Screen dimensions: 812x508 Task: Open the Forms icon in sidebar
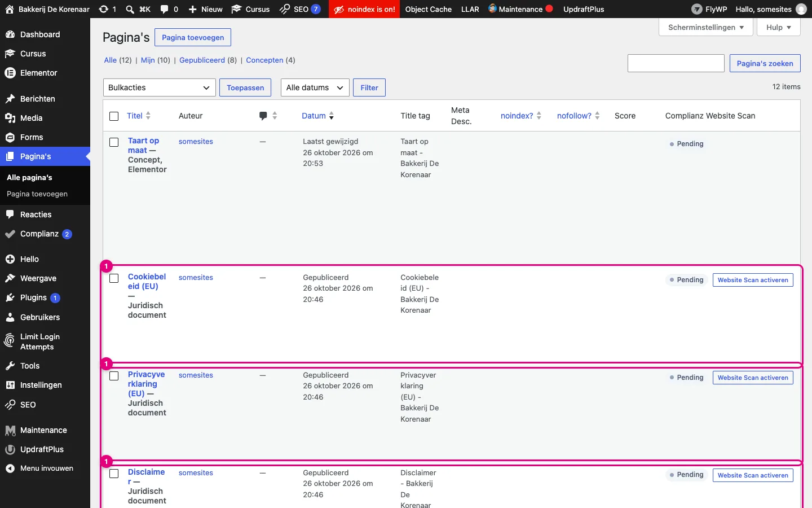pyautogui.click(x=10, y=137)
